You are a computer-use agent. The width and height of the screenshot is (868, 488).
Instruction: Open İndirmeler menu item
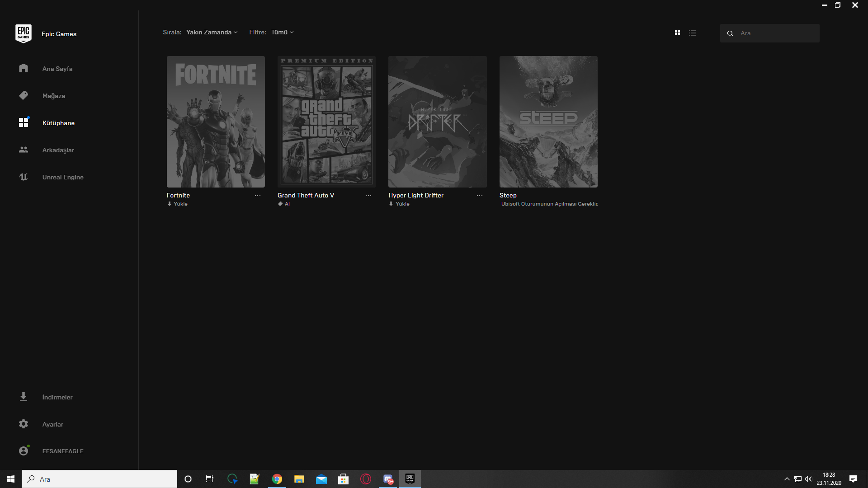tap(57, 397)
